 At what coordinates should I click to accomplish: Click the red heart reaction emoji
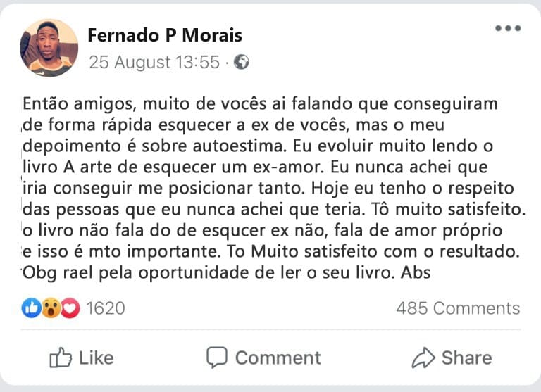(x=70, y=308)
